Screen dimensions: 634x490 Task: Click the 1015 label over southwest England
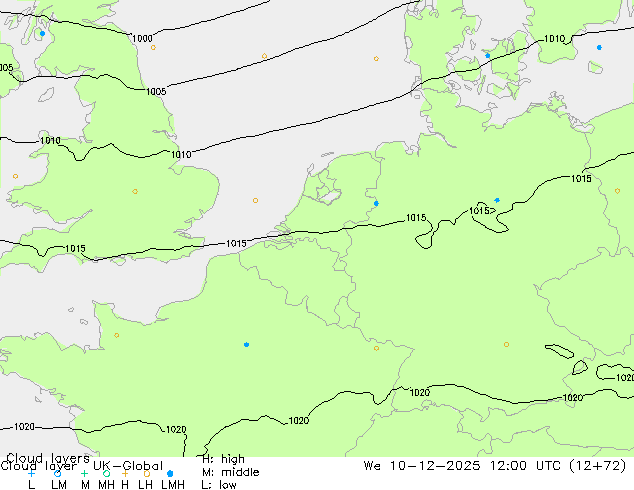[75, 248]
